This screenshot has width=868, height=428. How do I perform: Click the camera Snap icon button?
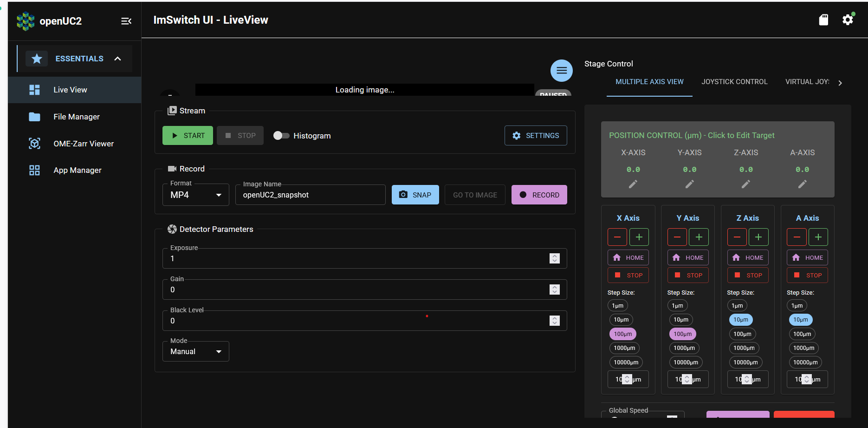pos(403,194)
